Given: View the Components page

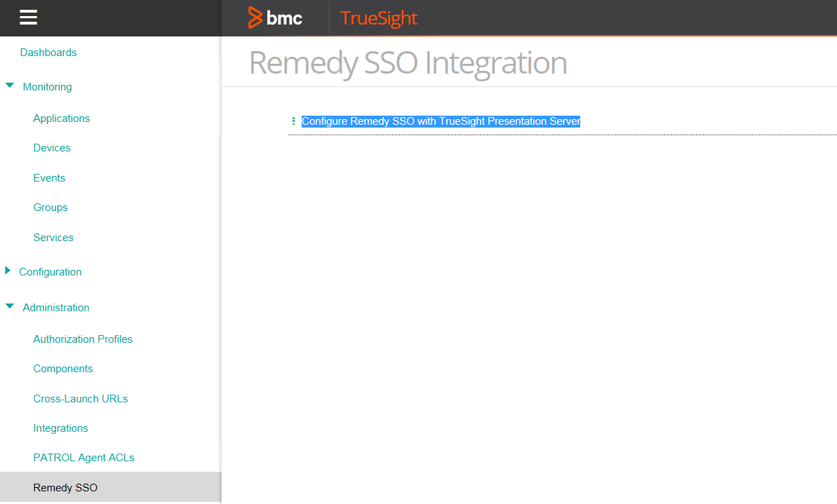Looking at the screenshot, I should [x=62, y=368].
